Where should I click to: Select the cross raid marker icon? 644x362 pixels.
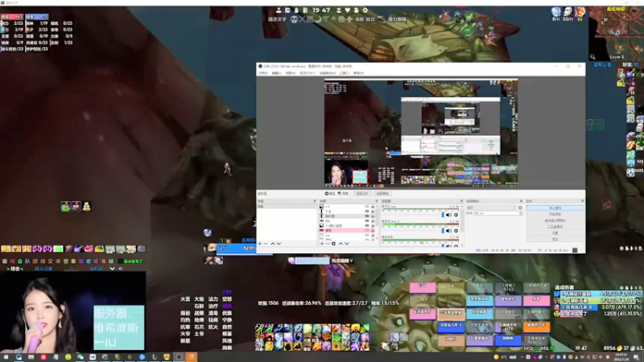pos(303,19)
